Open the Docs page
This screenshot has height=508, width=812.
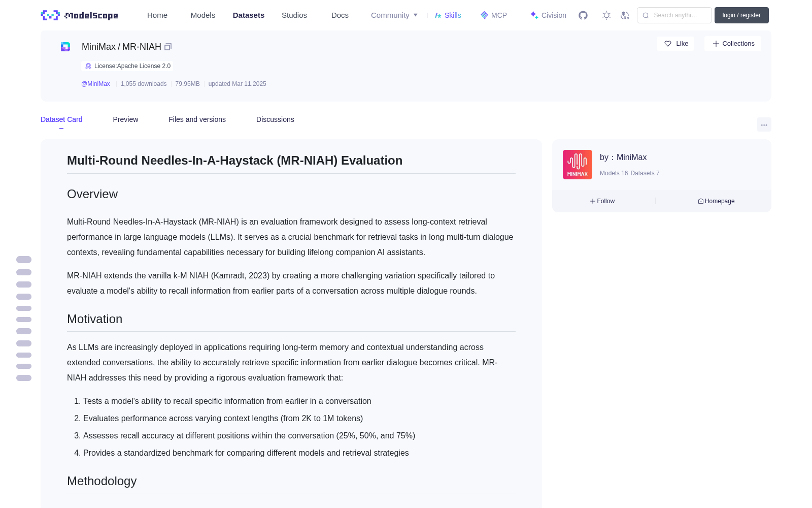point(340,15)
